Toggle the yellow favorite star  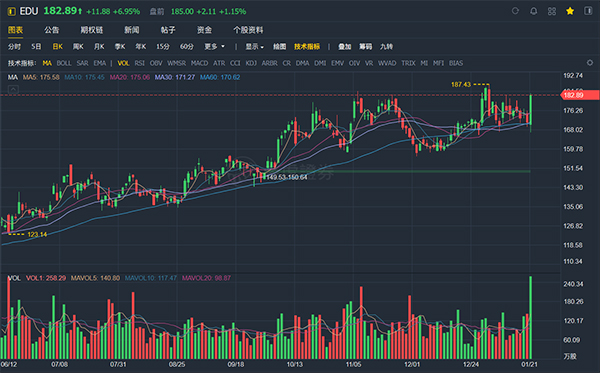tap(570, 11)
